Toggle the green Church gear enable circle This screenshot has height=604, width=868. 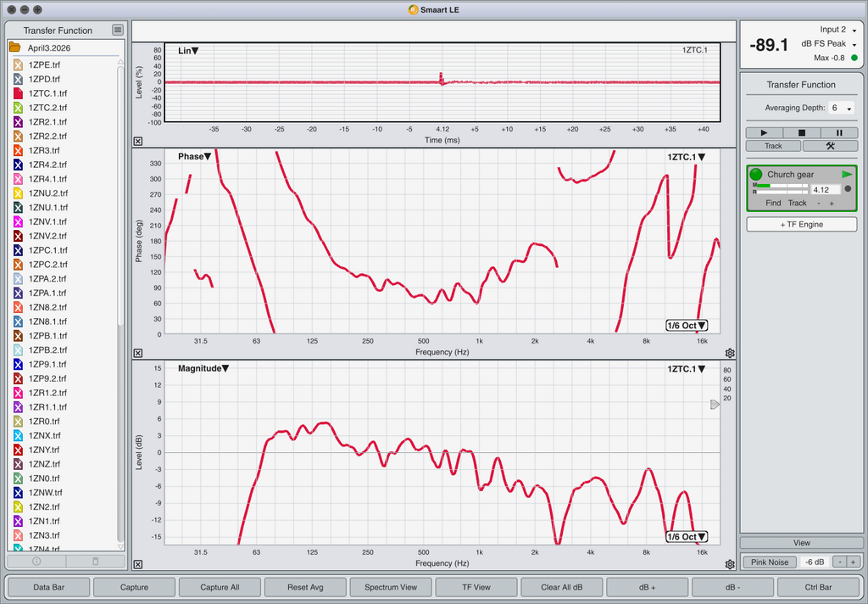point(756,174)
